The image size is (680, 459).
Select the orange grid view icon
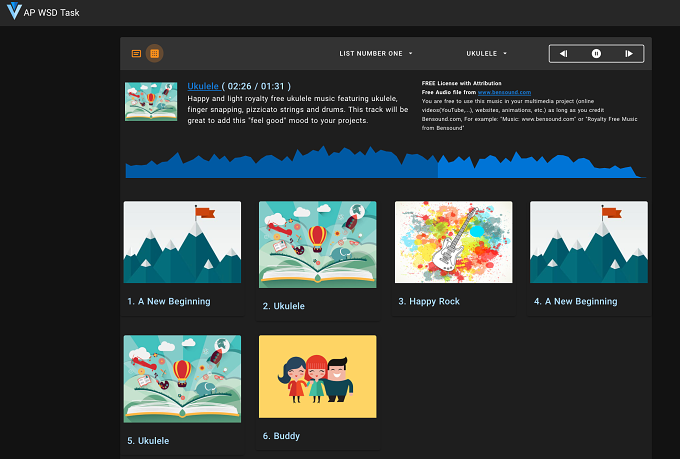pos(154,53)
